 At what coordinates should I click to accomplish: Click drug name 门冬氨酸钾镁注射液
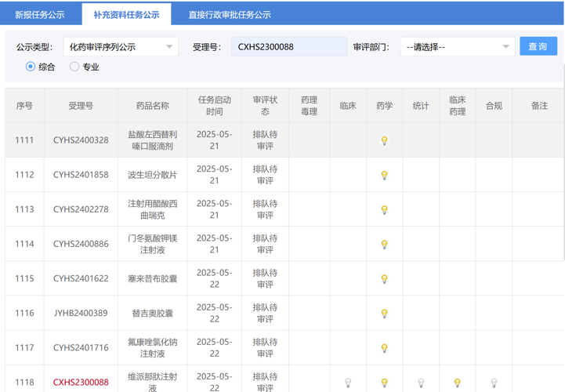coord(153,244)
